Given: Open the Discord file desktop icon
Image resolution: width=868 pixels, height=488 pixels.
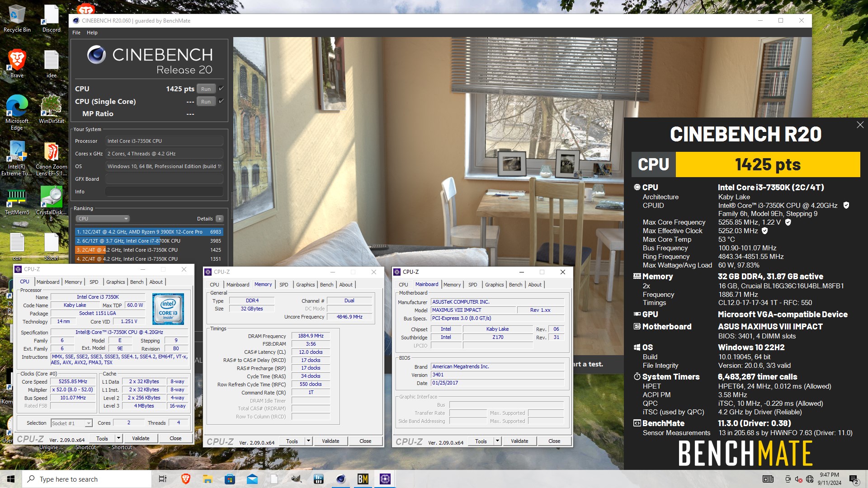Looking at the screenshot, I should coord(51,18).
